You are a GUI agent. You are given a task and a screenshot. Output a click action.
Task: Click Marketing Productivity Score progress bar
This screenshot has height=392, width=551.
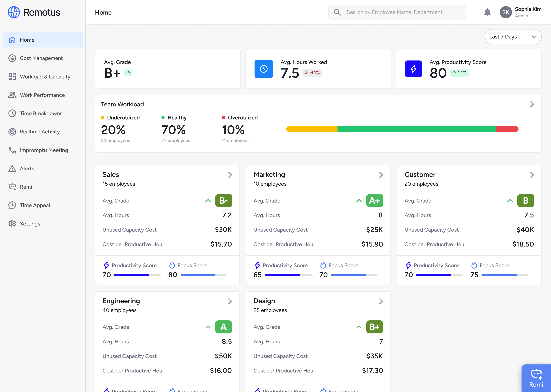point(288,275)
